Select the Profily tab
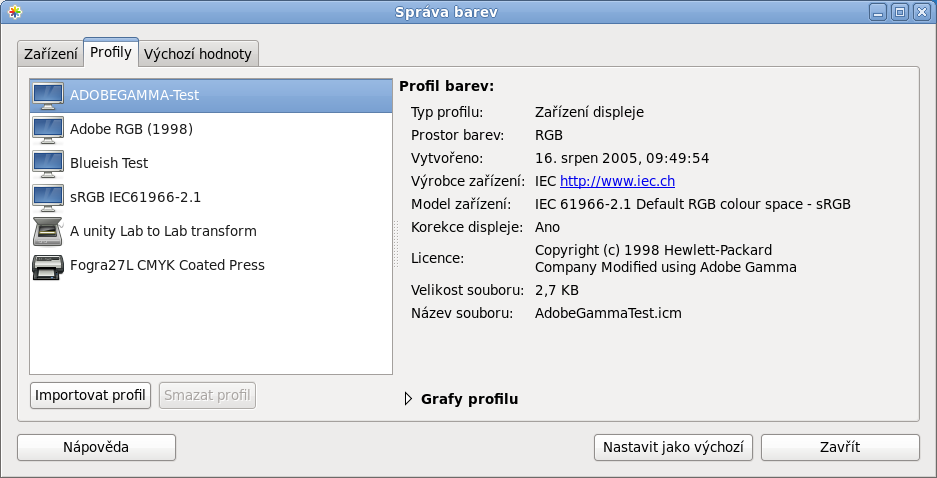Screen dimensions: 937x478 (110, 52)
